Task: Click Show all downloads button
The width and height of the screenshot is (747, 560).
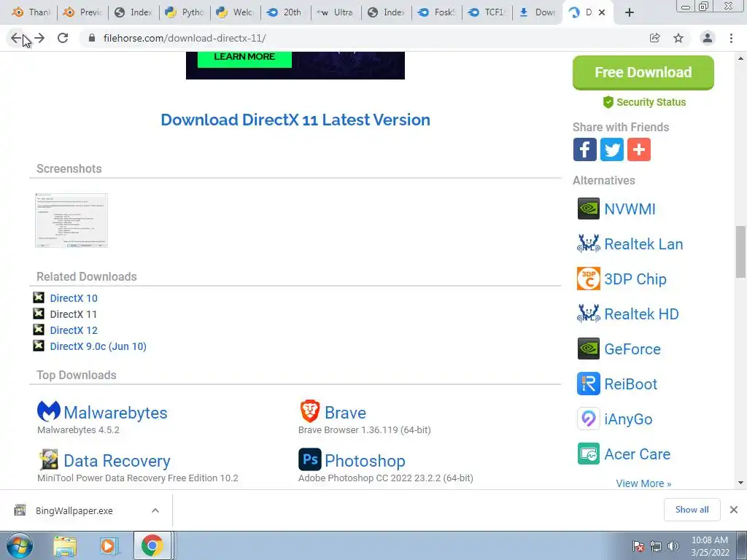Action: coord(692,510)
